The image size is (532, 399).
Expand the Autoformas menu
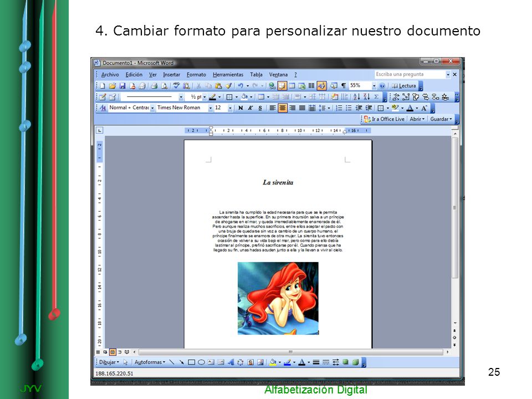coord(150,362)
